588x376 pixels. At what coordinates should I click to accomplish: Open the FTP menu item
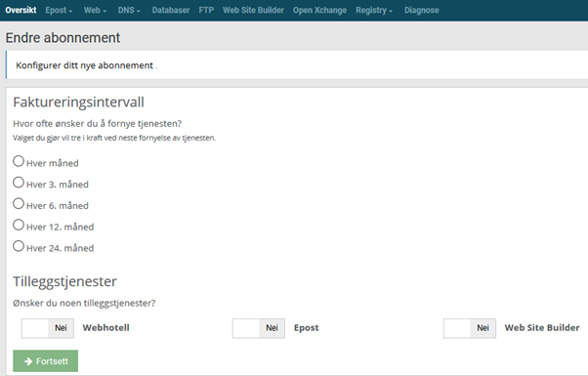(206, 10)
